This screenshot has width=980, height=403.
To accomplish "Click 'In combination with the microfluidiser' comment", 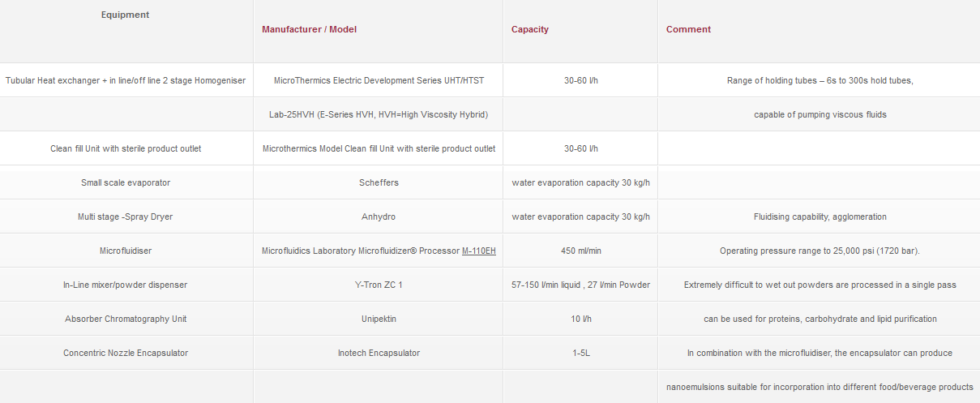I will pyautogui.click(x=820, y=354).
